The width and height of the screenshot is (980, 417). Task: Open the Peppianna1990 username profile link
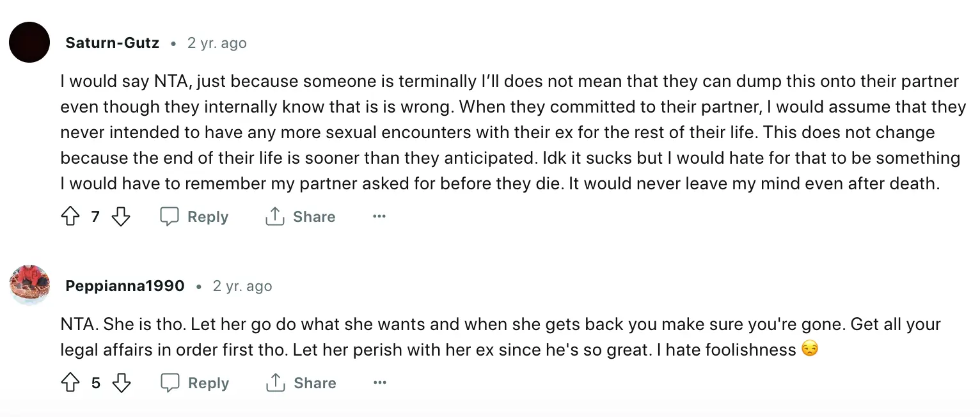[125, 286]
